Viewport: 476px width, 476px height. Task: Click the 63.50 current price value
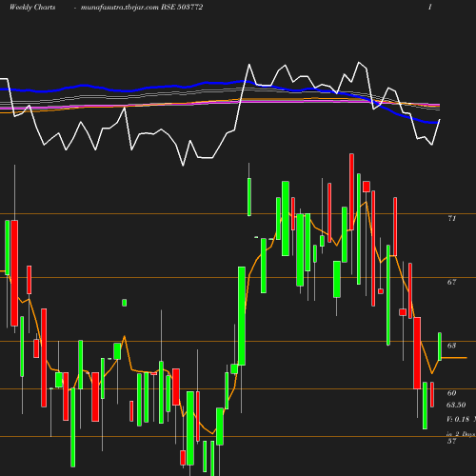point(456,405)
